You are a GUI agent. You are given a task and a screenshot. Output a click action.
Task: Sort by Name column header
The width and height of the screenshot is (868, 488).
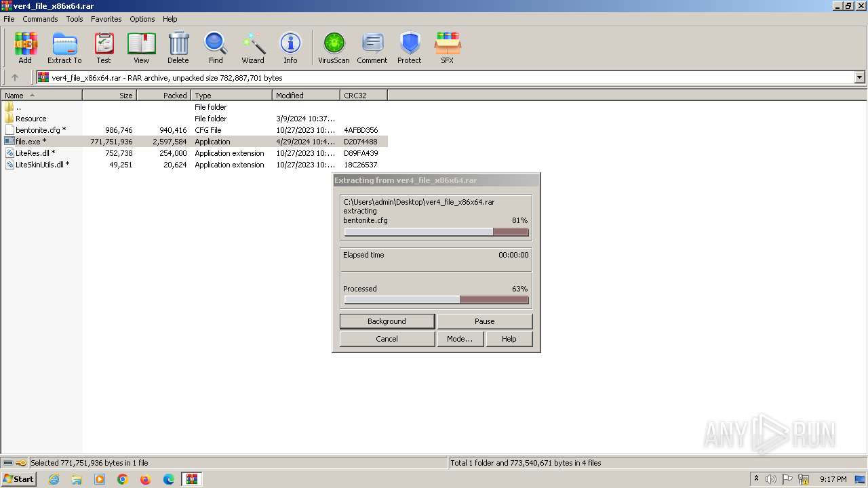point(41,96)
